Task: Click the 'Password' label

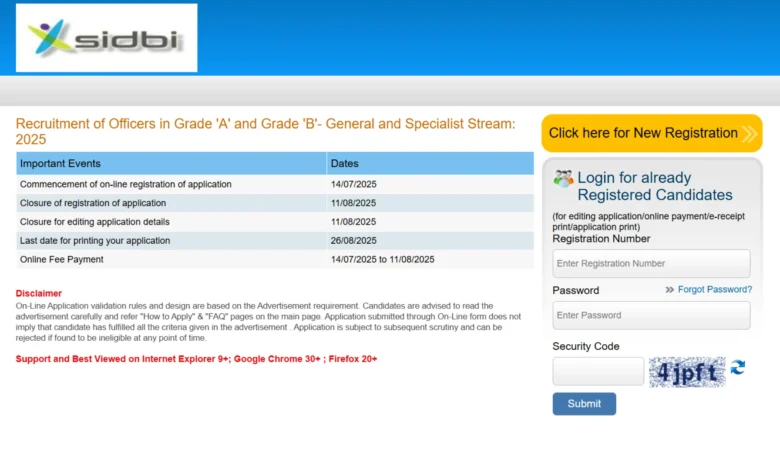Action: 576,290
